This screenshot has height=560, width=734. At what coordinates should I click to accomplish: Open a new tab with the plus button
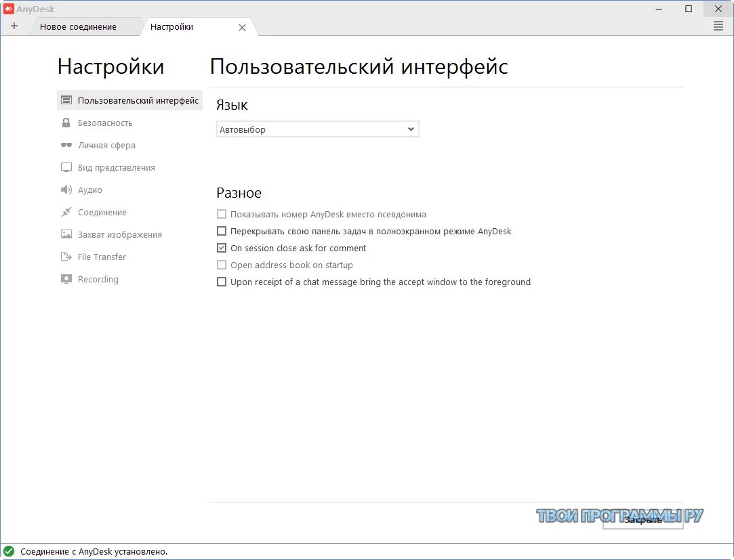click(x=14, y=26)
